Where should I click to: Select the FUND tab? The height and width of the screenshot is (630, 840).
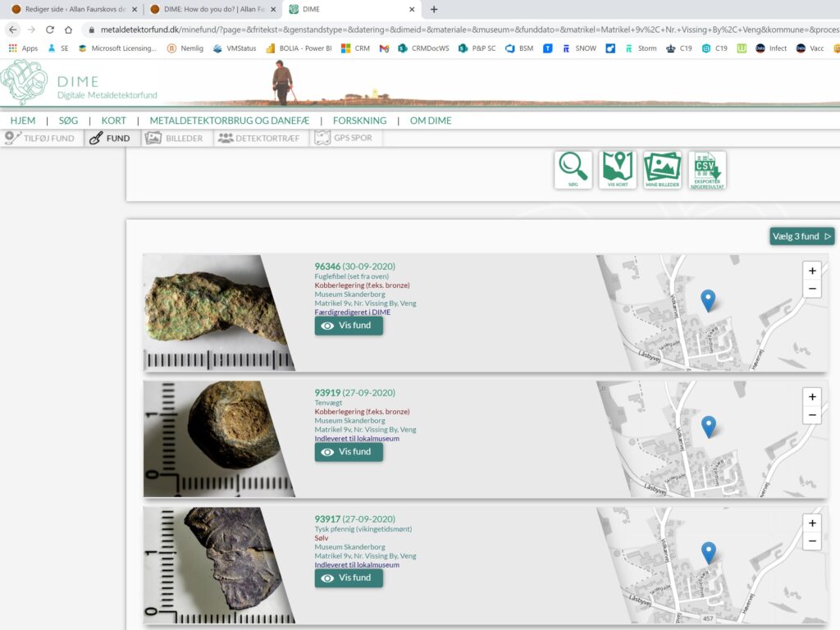pyautogui.click(x=111, y=138)
